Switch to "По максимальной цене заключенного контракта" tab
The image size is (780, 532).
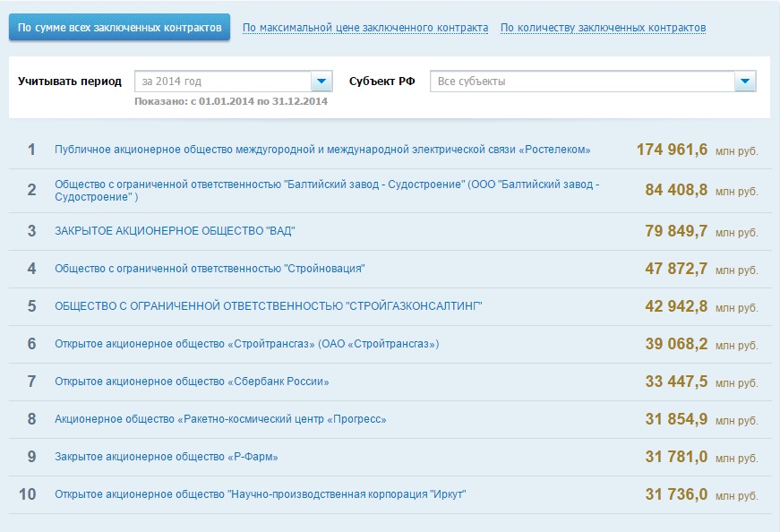click(365, 28)
